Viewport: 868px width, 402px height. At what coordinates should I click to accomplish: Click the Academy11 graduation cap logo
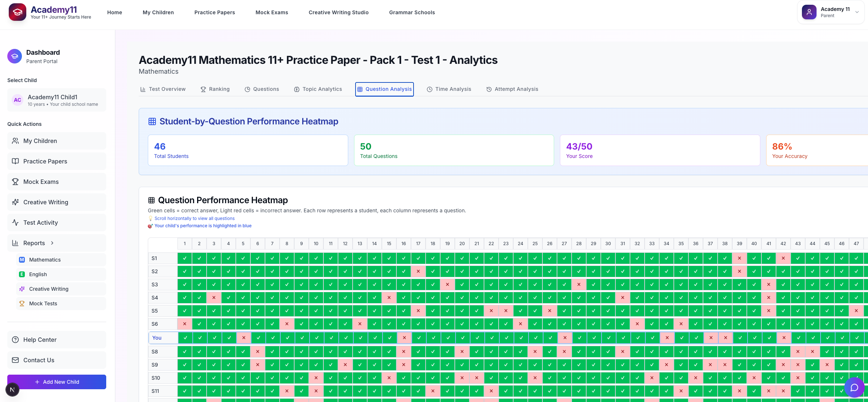[x=17, y=12]
